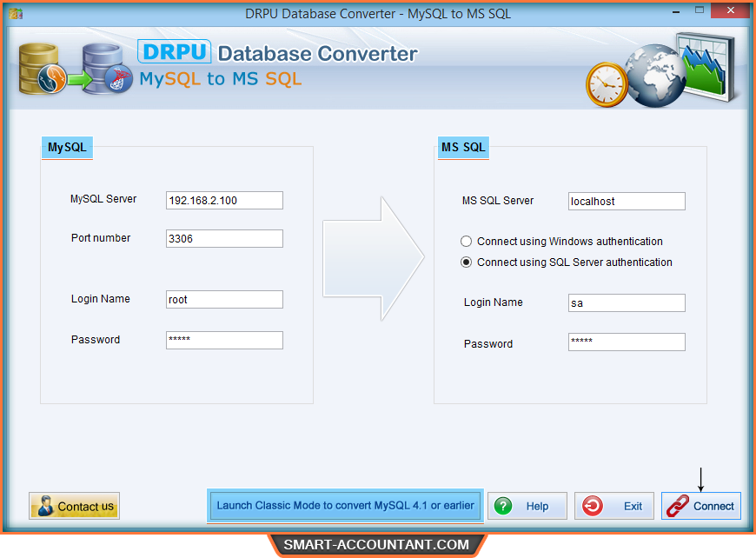Click the MySQL group header label
This screenshot has height=558, width=756.
(67, 147)
